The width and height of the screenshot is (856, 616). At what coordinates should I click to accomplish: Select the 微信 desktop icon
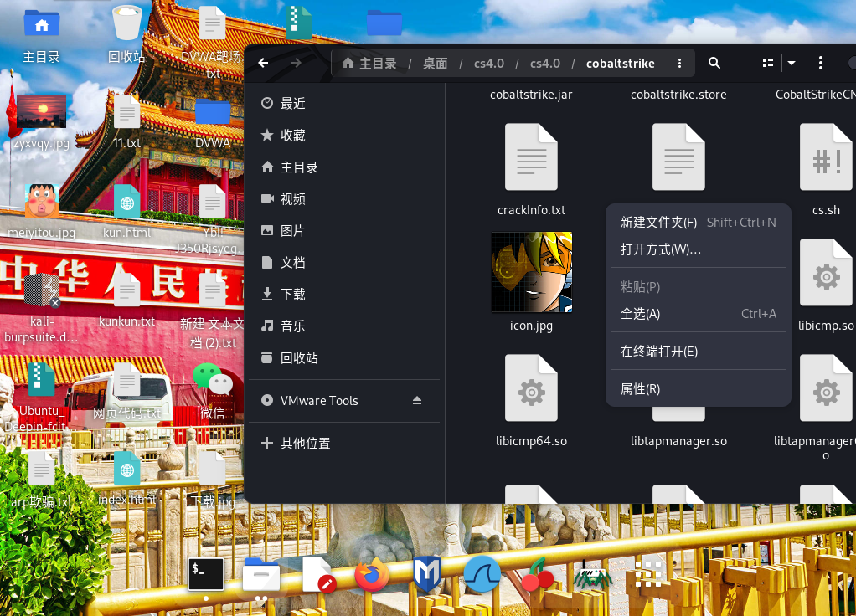(x=213, y=391)
